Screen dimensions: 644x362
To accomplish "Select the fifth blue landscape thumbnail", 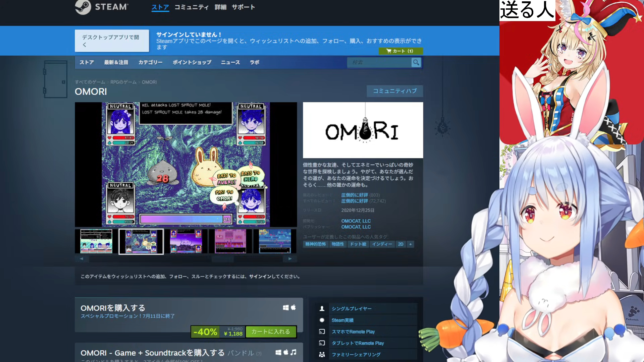I will (275, 241).
